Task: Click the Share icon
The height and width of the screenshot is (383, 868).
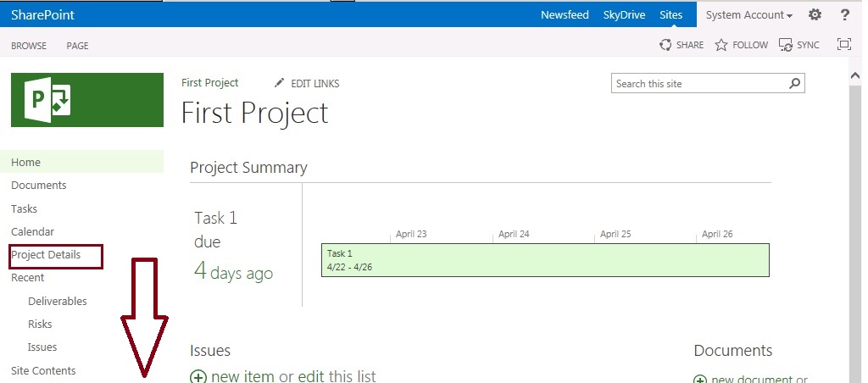Action: coord(666,45)
